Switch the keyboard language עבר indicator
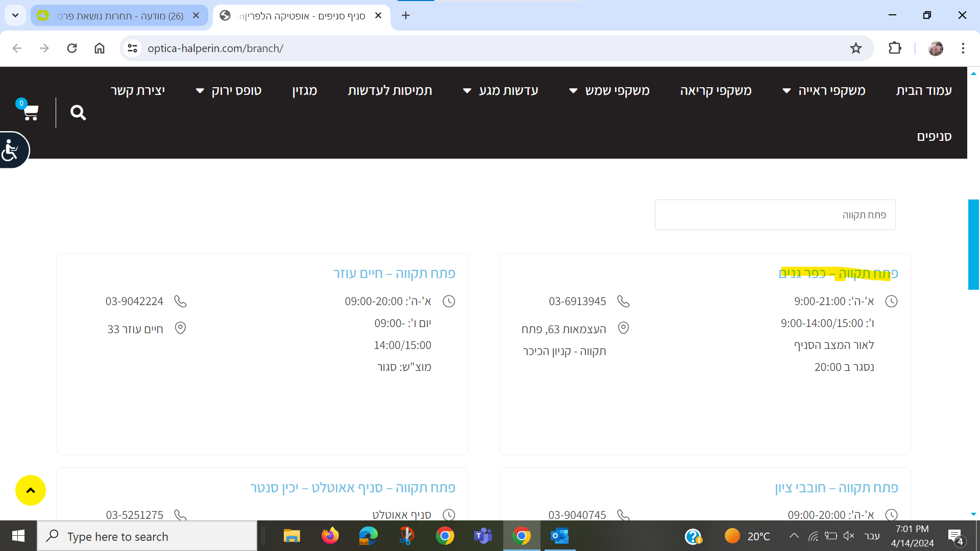The height and width of the screenshot is (551, 980). pyautogui.click(x=872, y=536)
